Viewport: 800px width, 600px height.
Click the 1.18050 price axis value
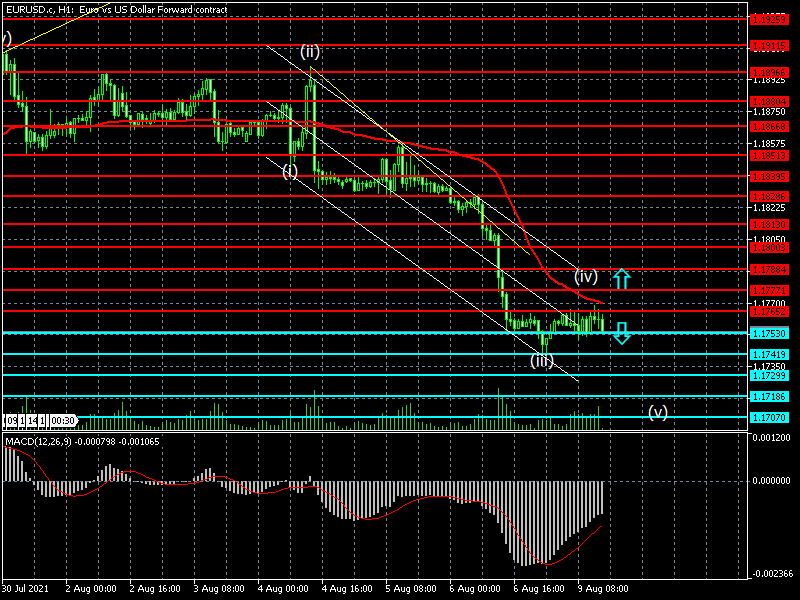[x=769, y=239]
